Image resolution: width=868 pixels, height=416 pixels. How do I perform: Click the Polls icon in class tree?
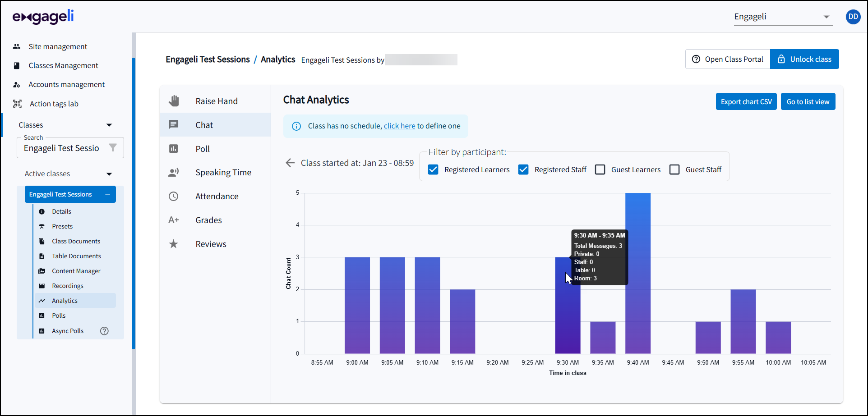42,315
